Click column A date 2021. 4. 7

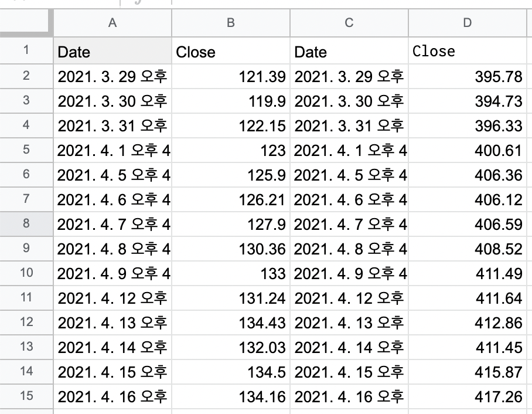pos(112,224)
